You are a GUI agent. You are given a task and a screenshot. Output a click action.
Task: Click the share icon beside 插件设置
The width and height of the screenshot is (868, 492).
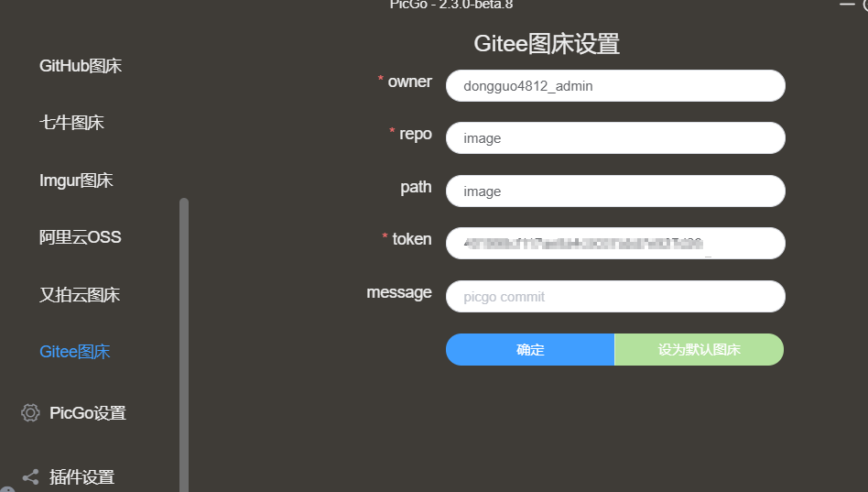pos(30,477)
